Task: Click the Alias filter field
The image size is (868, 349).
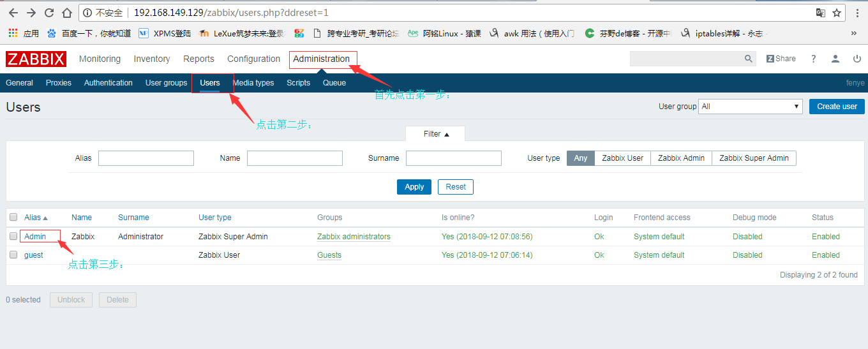Action: [x=146, y=158]
